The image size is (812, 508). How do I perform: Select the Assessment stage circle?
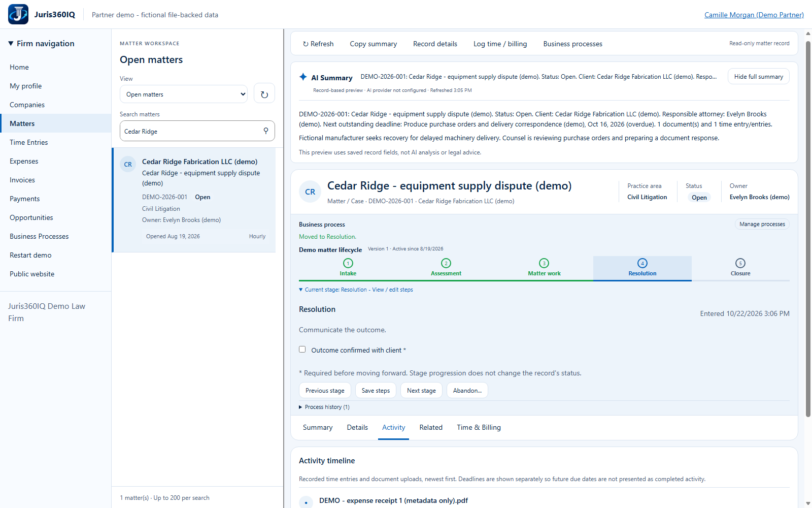[446, 263]
